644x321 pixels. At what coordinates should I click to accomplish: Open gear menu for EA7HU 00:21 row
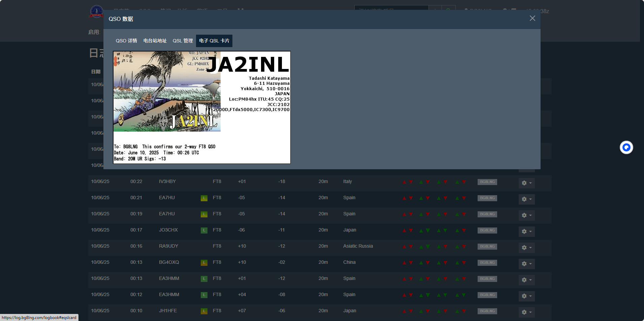pyautogui.click(x=526, y=199)
